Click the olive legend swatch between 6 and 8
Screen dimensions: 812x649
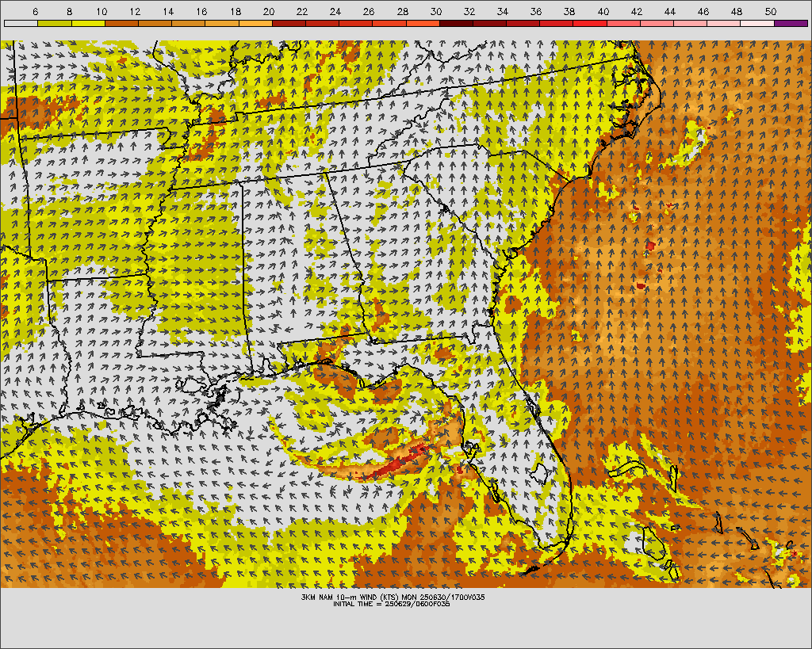click(55, 23)
